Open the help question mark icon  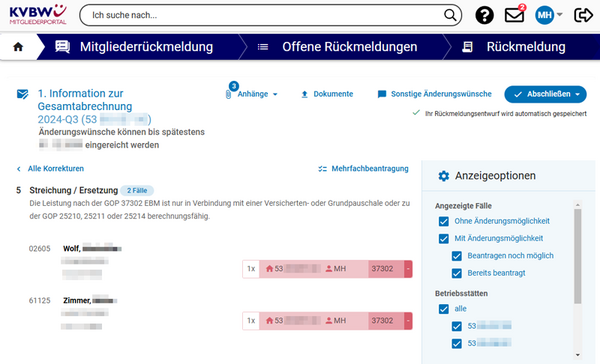coord(484,15)
